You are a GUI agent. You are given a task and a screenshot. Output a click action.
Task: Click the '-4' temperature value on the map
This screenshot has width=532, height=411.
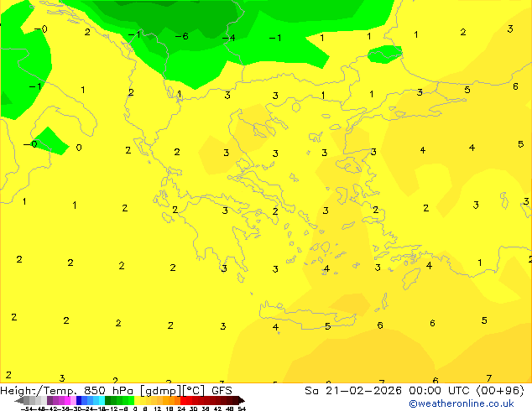coord(229,37)
